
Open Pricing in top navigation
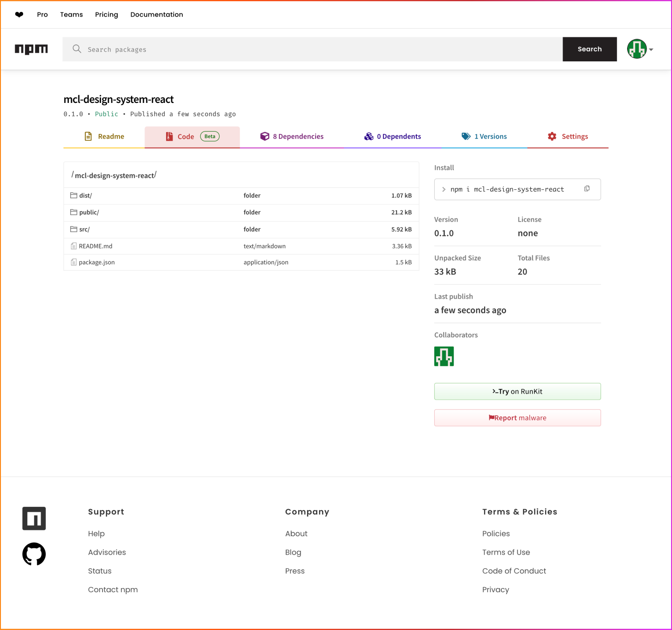pyautogui.click(x=107, y=14)
